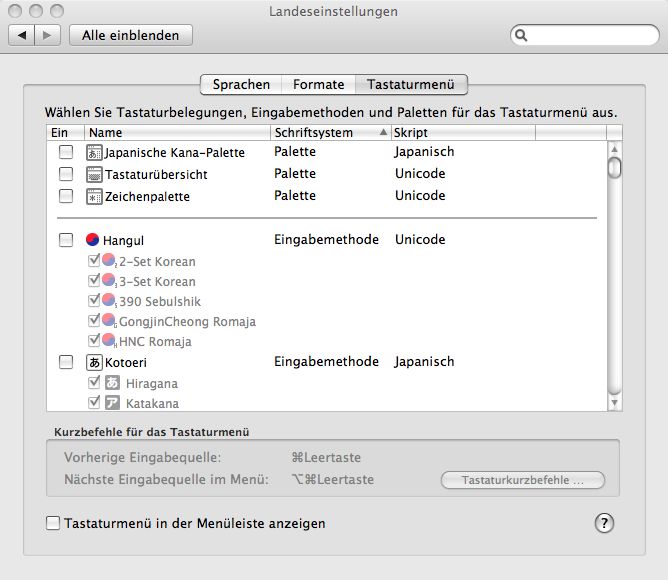The image size is (668, 580).
Task: Click the Zeichenpalette icon
Action: [x=95, y=196]
